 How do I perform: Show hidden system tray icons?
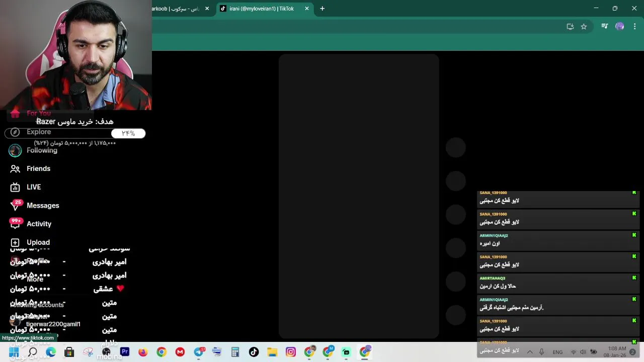click(x=530, y=352)
